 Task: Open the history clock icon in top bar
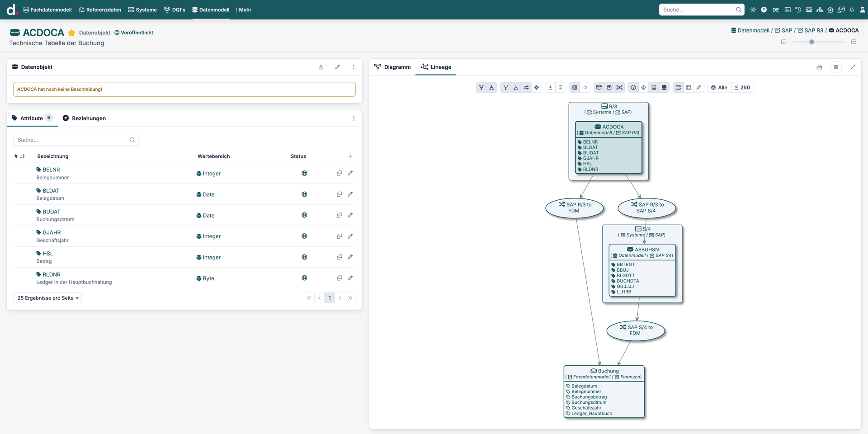(x=798, y=9)
